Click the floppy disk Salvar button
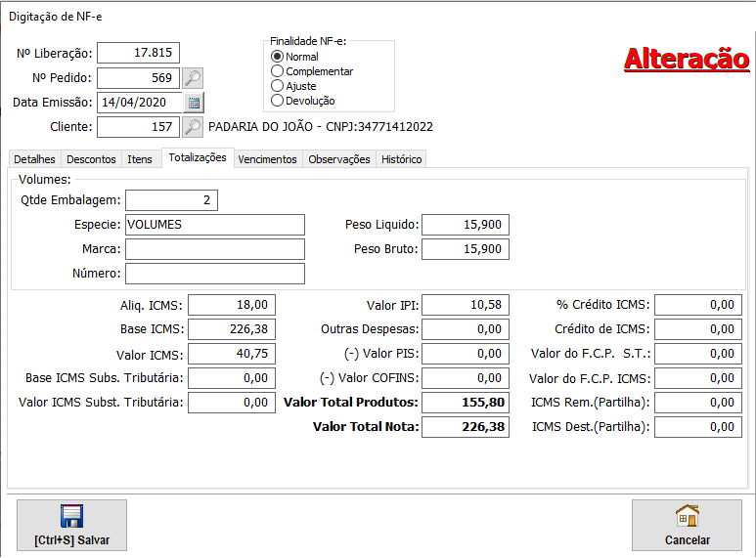 coord(71,526)
